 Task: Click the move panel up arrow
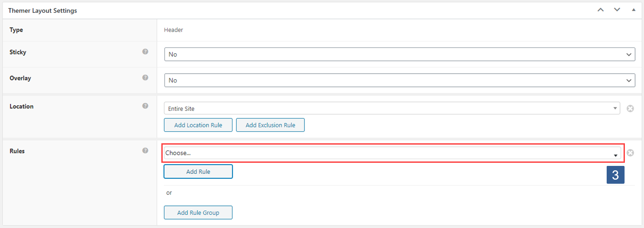[x=600, y=10]
